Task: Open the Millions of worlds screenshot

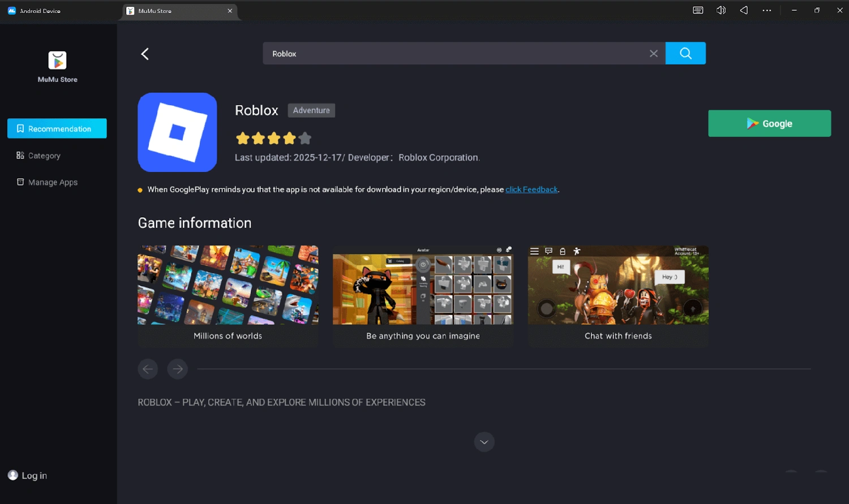Action: click(x=228, y=285)
